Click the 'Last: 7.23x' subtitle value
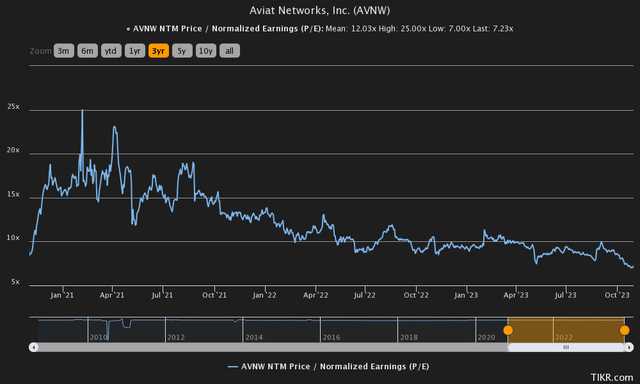This screenshot has width=640, height=384. click(x=493, y=29)
